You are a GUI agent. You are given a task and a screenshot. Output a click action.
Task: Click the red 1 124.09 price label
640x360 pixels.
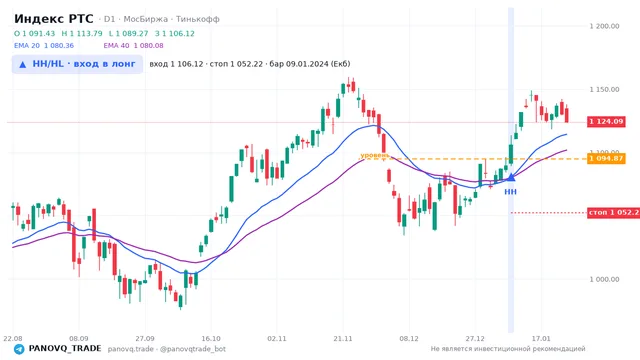pos(606,121)
